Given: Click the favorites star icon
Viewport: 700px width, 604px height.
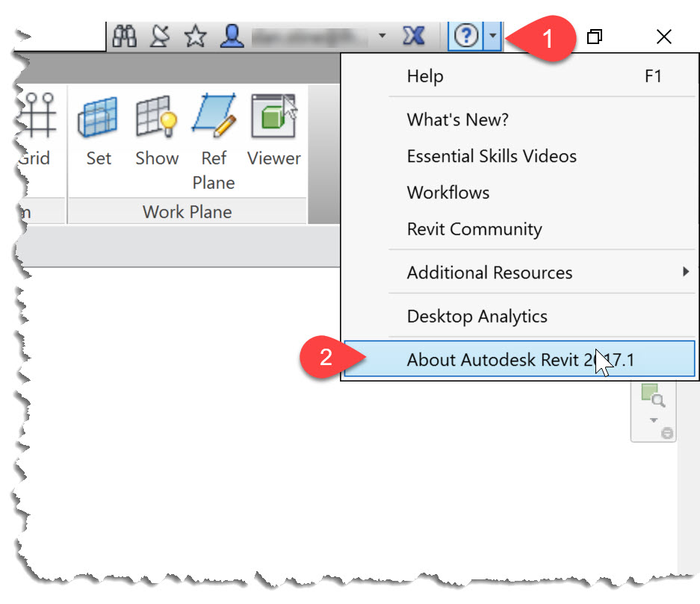Looking at the screenshot, I should tap(195, 35).
